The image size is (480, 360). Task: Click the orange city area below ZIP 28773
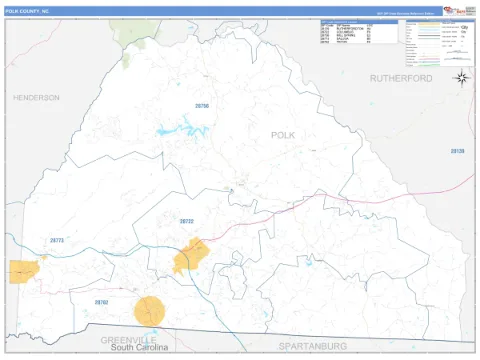pyautogui.click(x=24, y=272)
